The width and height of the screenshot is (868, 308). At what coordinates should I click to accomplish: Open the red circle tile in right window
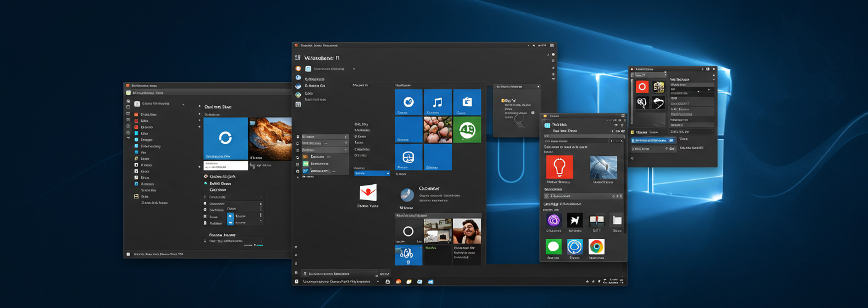[642, 87]
